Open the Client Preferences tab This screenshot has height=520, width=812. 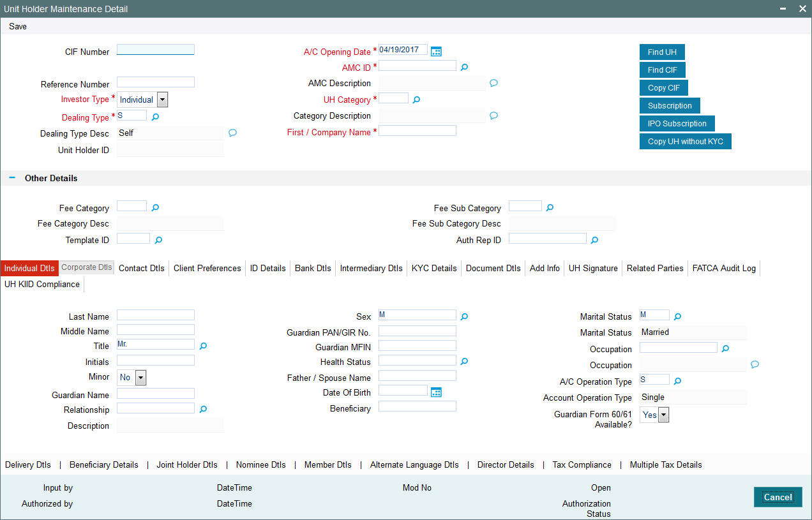(x=207, y=268)
